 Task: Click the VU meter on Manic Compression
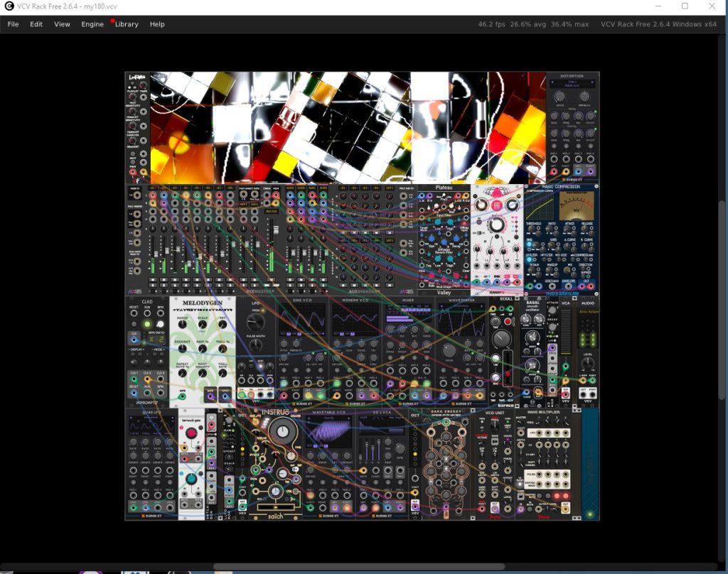pos(576,207)
